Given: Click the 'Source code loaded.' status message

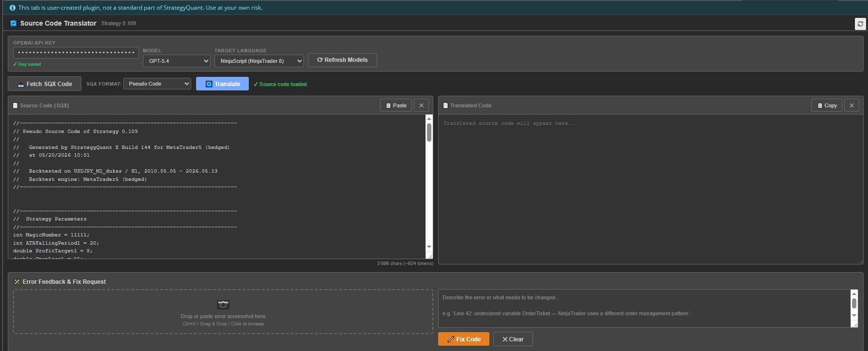Looking at the screenshot, I should (x=281, y=84).
